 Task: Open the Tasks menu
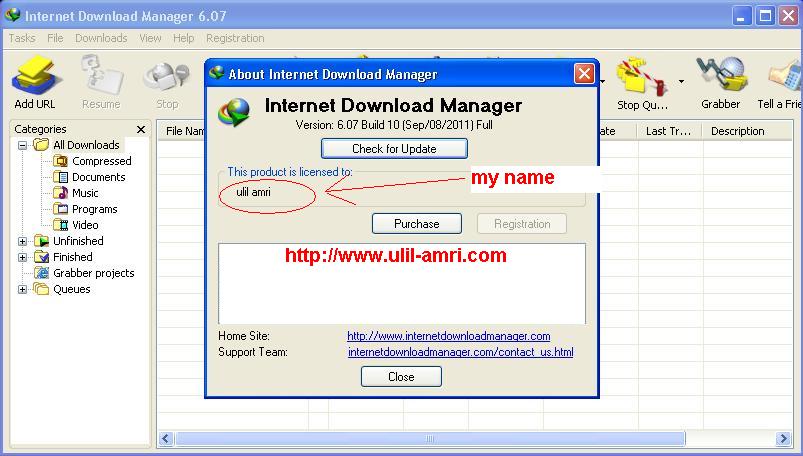(22, 38)
